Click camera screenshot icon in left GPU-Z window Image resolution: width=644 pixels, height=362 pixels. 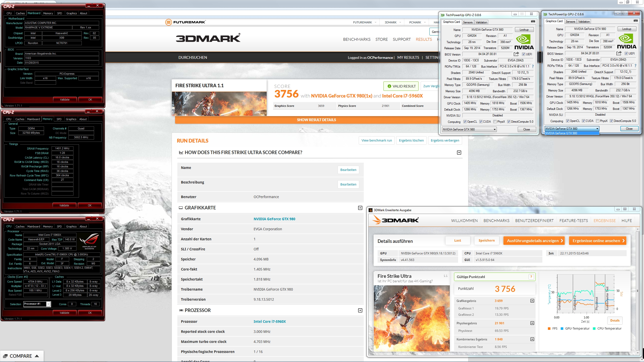coord(533,21)
